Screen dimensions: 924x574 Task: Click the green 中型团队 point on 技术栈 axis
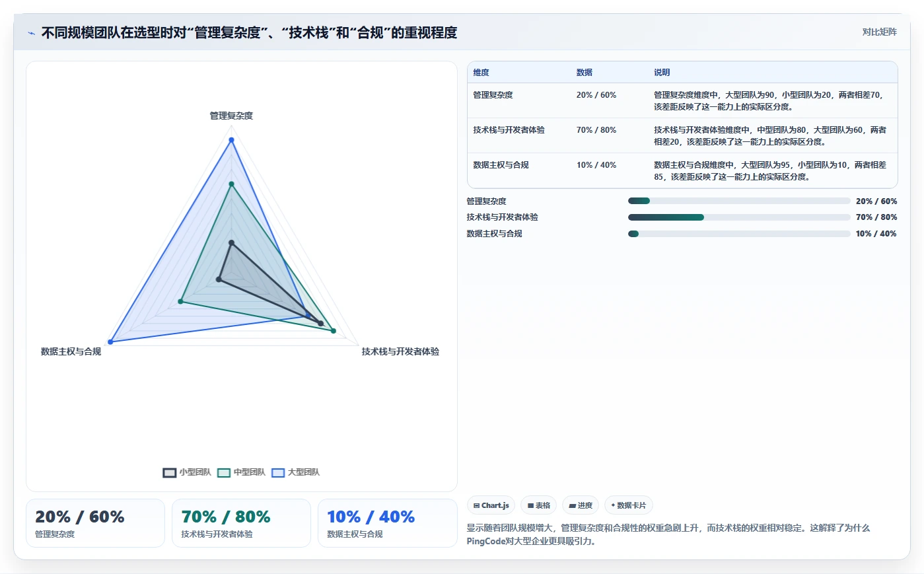(334, 331)
